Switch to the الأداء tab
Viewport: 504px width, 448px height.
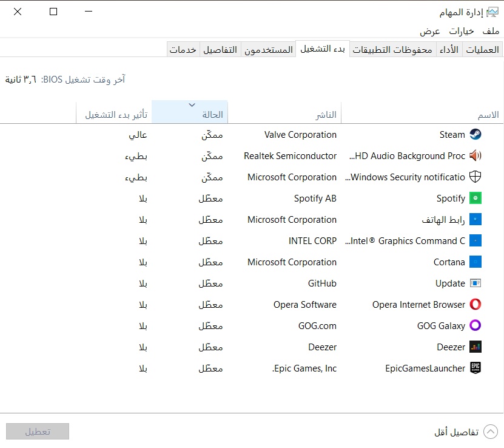pyautogui.click(x=449, y=50)
